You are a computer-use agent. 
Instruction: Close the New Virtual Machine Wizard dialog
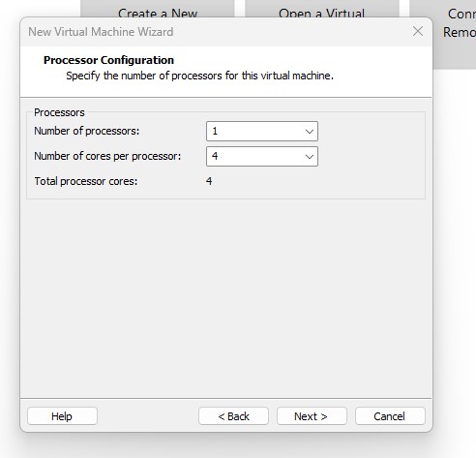418,31
